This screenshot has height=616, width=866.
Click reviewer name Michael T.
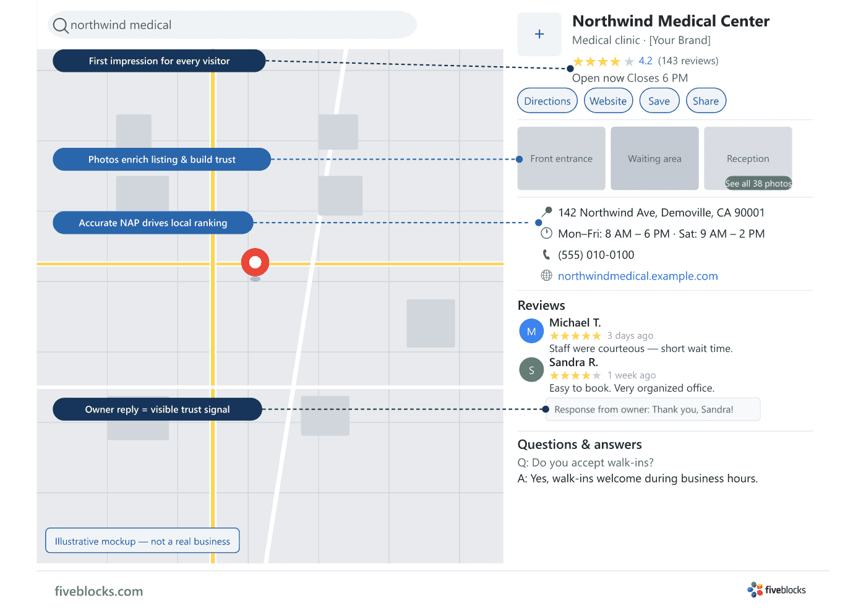tap(575, 323)
